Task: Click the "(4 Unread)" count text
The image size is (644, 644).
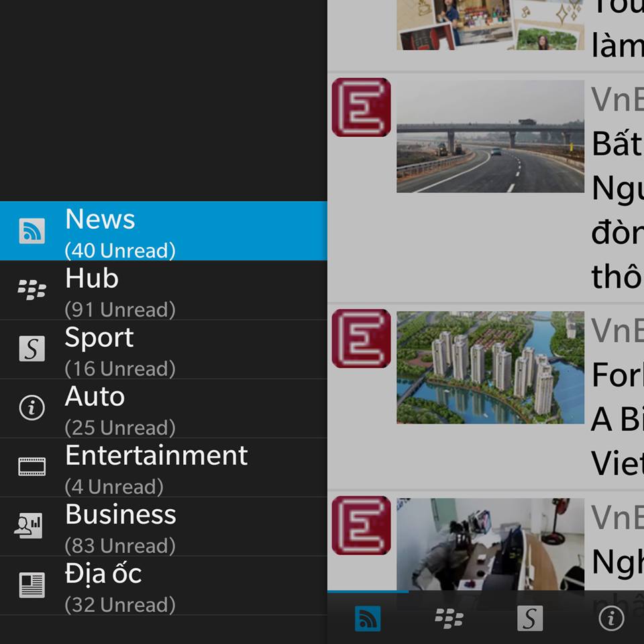Action: 114,487
